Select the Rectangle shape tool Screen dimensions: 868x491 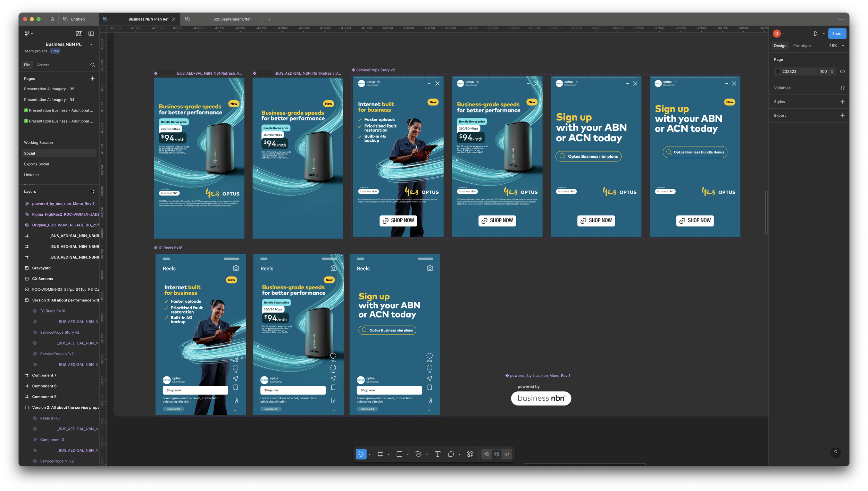(399, 454)
